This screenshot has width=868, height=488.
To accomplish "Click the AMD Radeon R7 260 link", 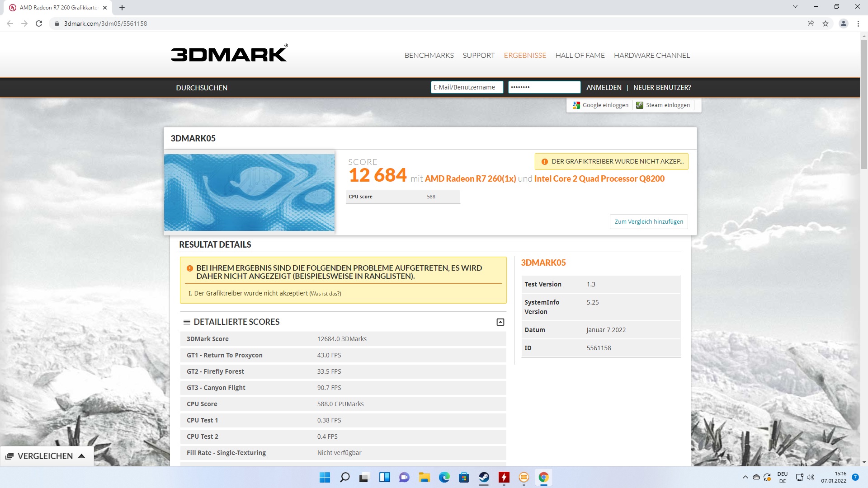I will (470, 178).
